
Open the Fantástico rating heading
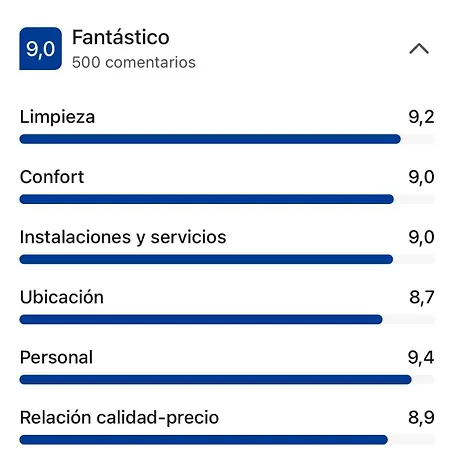[121, 37]
